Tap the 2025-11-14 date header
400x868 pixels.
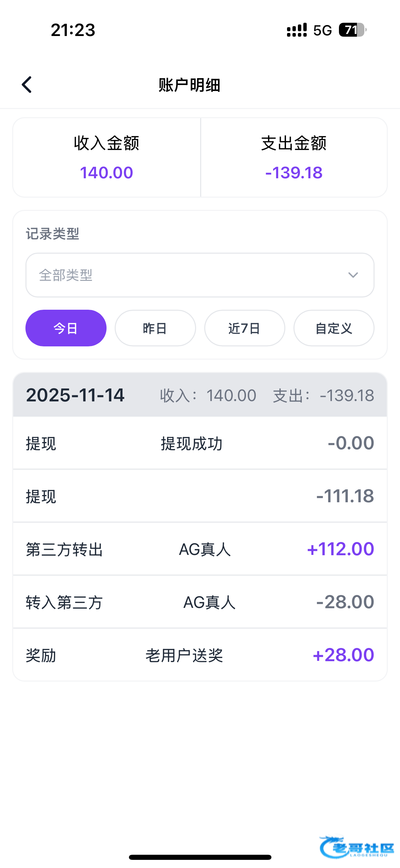coord(75,395)
